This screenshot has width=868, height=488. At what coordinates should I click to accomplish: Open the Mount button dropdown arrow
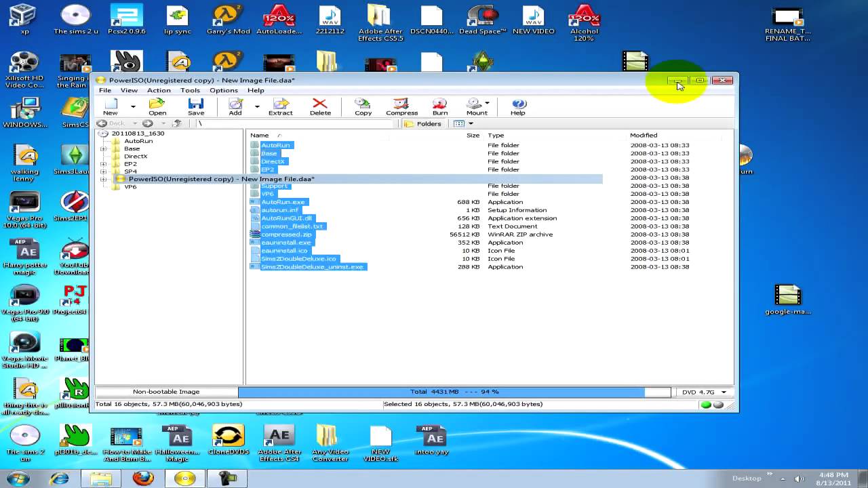(488, 104)
